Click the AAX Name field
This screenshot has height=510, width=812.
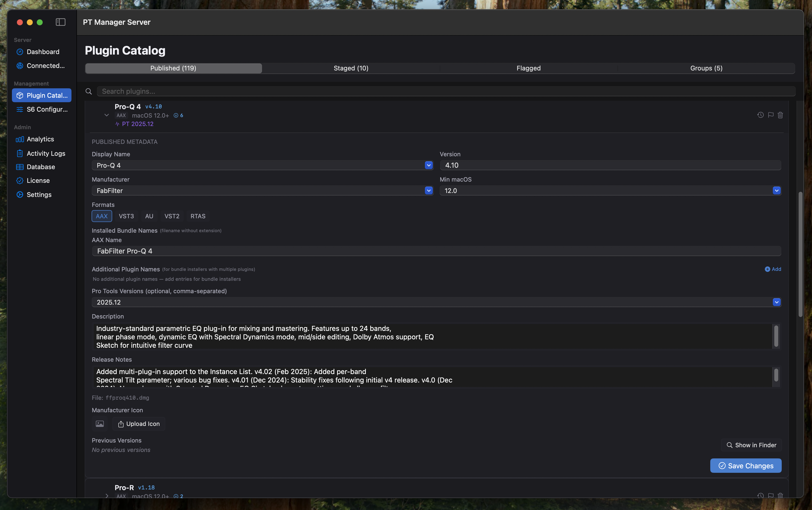(x=436, y=251)
